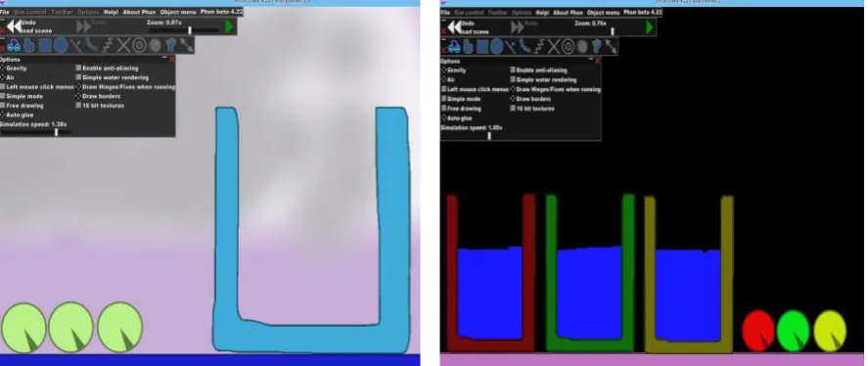The width and height of the screenshot is (868, 366).
Task: Select the circle tool in right window
Action: [x=496, y=47]
